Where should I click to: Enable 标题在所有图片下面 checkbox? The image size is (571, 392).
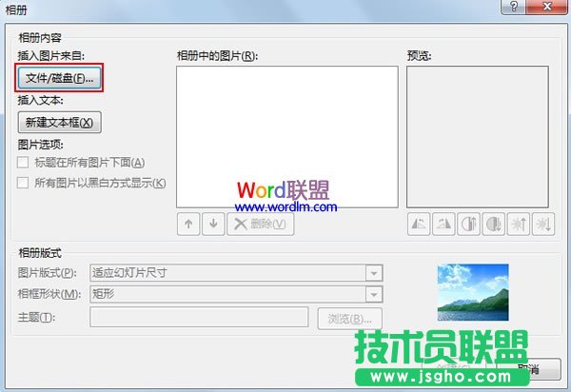coord(24,163)
